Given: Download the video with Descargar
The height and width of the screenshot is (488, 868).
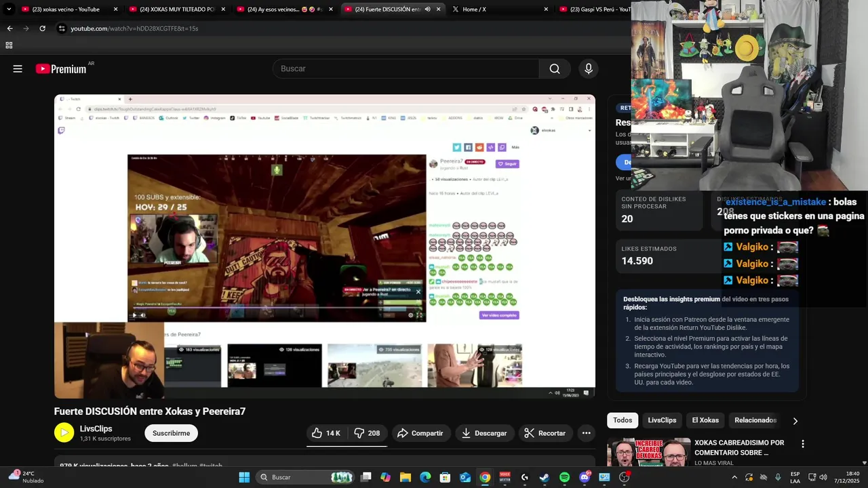Looking at the screenshot, I should tap(484, 433).
